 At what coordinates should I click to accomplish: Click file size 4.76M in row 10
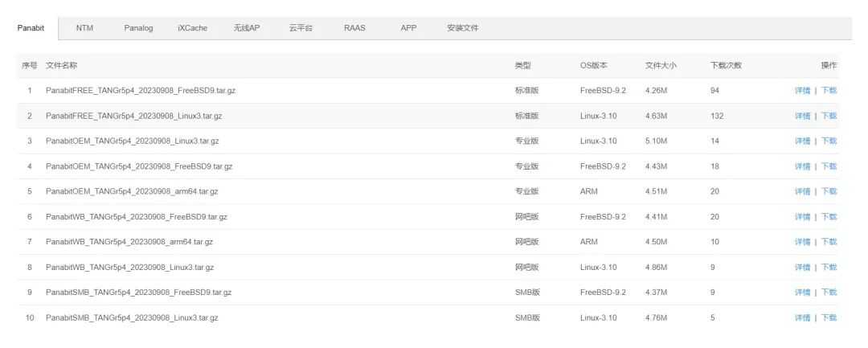point(656,317)
